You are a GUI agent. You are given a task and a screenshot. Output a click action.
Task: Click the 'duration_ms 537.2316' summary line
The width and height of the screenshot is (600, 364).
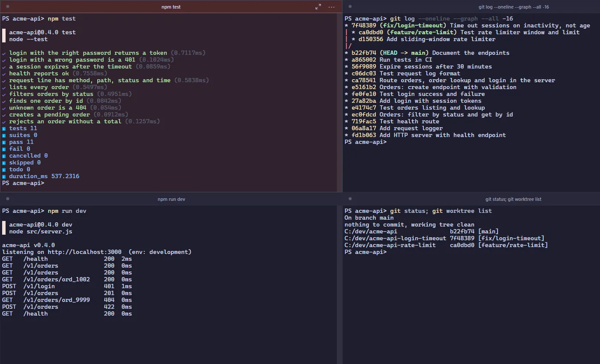pyautogui.click(x=41, y=176)
